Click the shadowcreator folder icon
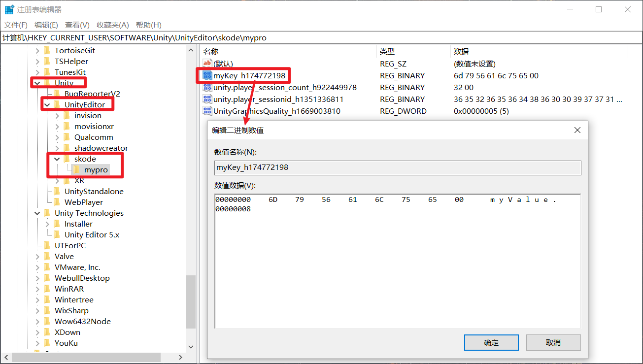 pos(67,148)
